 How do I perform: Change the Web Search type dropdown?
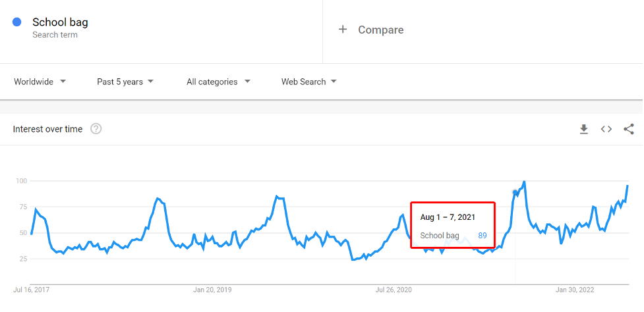[x=308, y=82]
